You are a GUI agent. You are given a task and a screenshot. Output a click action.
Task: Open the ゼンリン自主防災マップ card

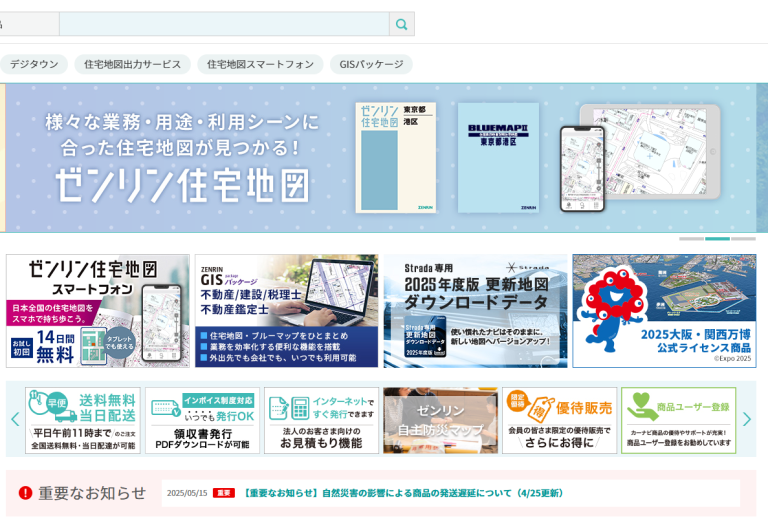point(441,421)
